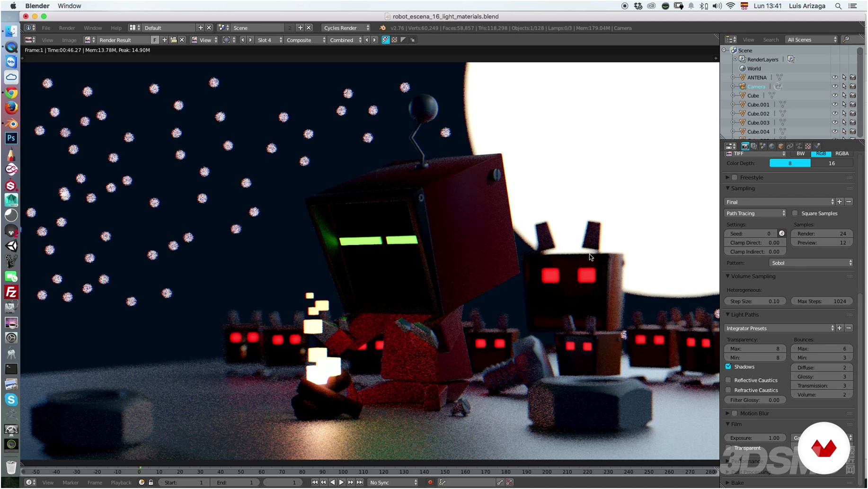
Task: Click the Blender logo icon in info header
Action: (382, 28)
